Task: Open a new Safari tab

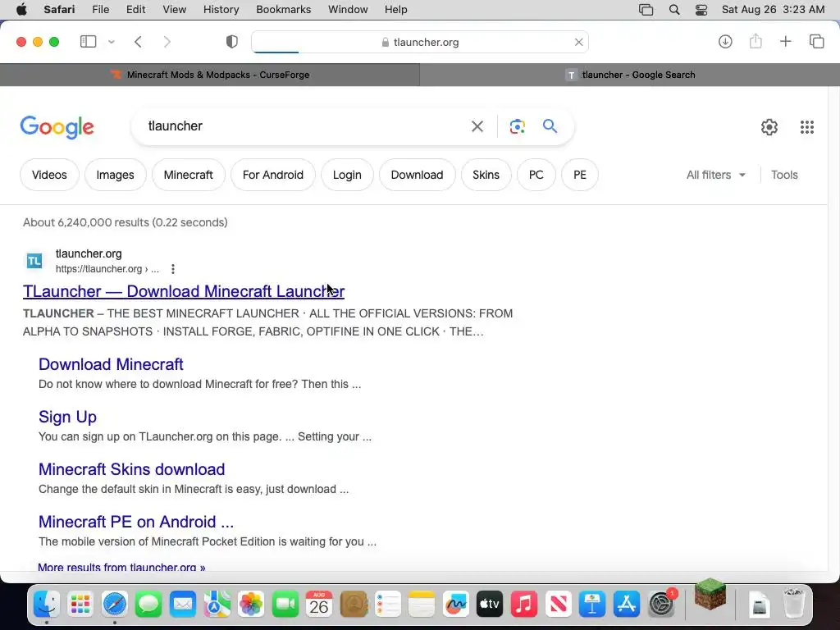Action: tap(785, 41)
